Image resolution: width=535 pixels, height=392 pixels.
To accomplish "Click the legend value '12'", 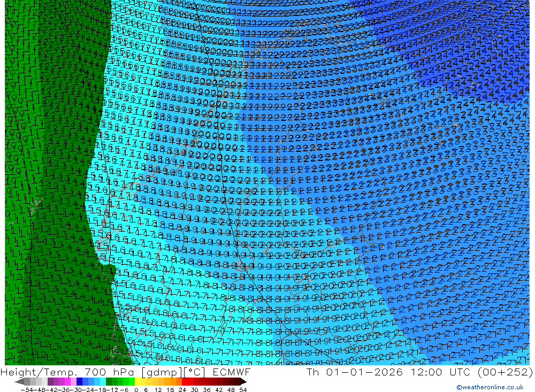I will 158,390.
